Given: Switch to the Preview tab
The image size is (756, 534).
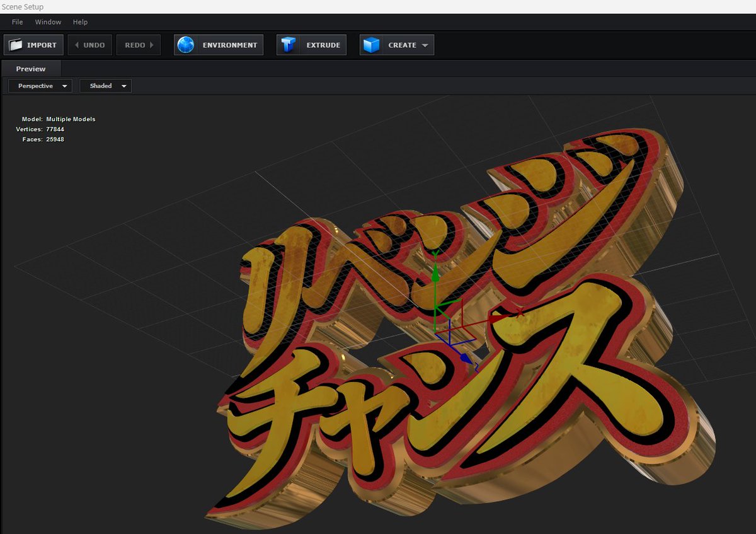Looking at the screenshot, I should tap(31, 68).
